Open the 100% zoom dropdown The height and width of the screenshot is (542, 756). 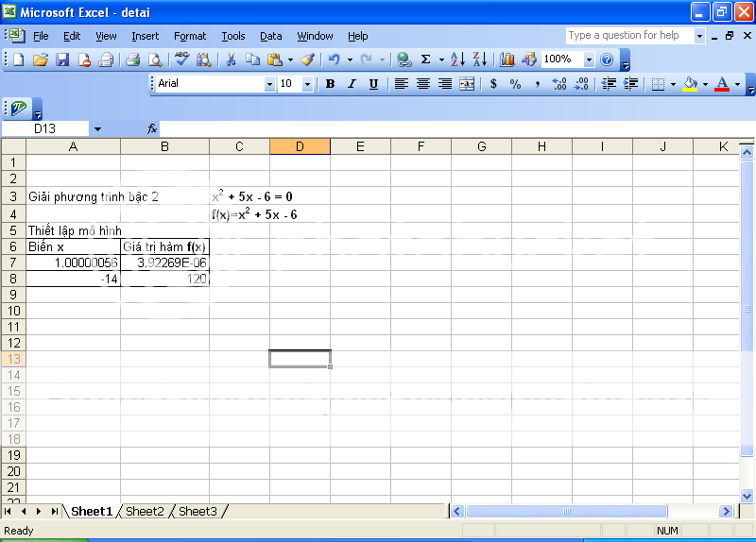[589, 59]
